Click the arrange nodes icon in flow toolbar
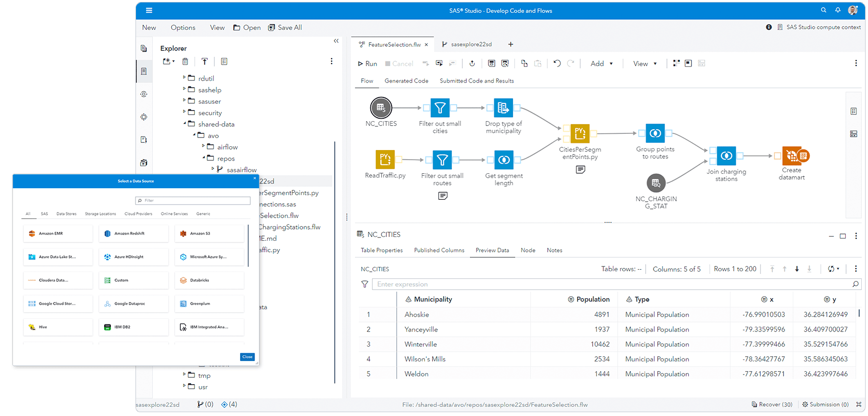This screenshot has height=416, width=868. click(676, 63)
